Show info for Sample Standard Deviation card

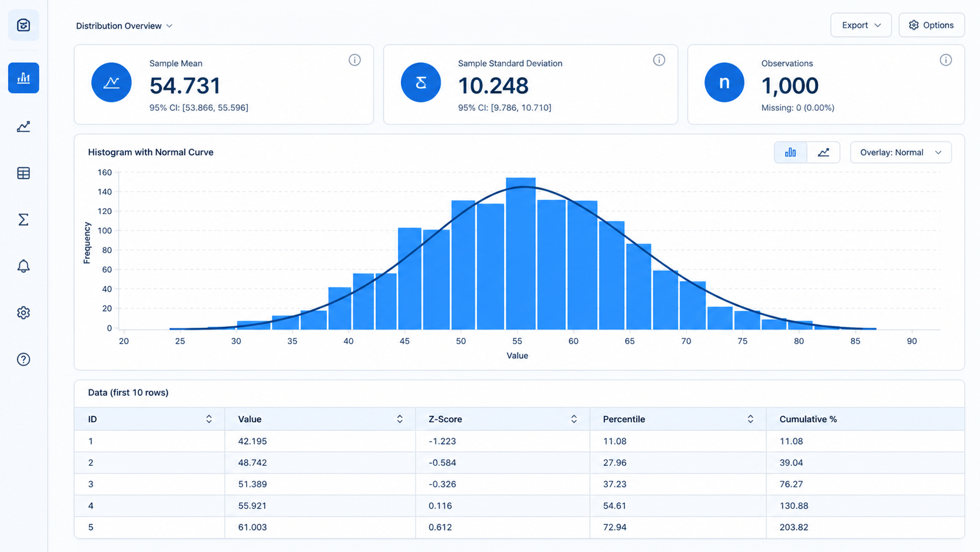(659, 60)
